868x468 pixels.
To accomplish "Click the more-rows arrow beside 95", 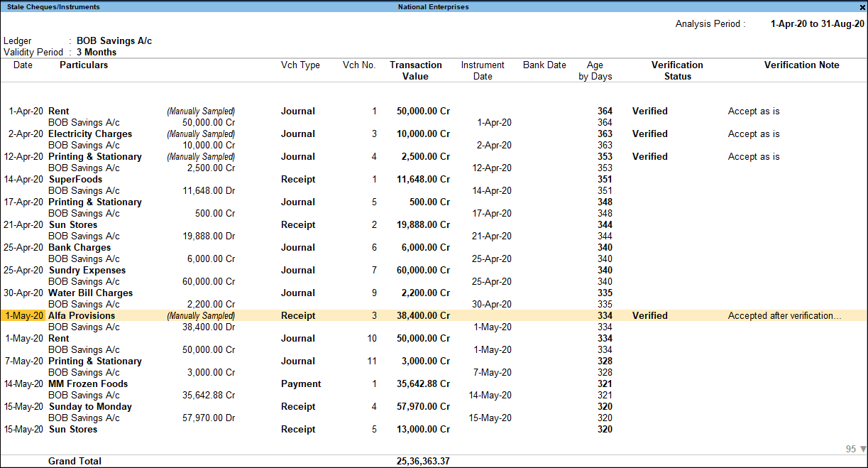I will [x=862, y=450].
